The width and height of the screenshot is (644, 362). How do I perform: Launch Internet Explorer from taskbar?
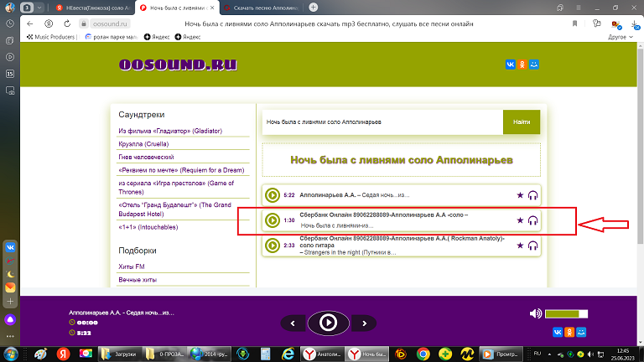(x=288, y=354)
